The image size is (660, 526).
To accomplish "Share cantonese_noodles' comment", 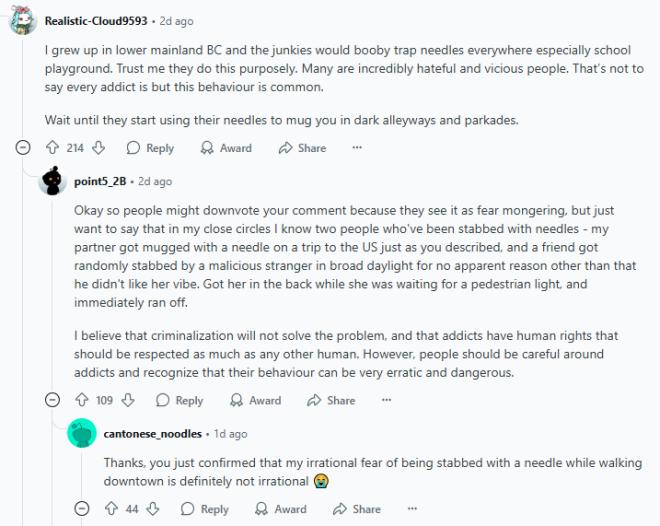I will click(x=355, y=509).
